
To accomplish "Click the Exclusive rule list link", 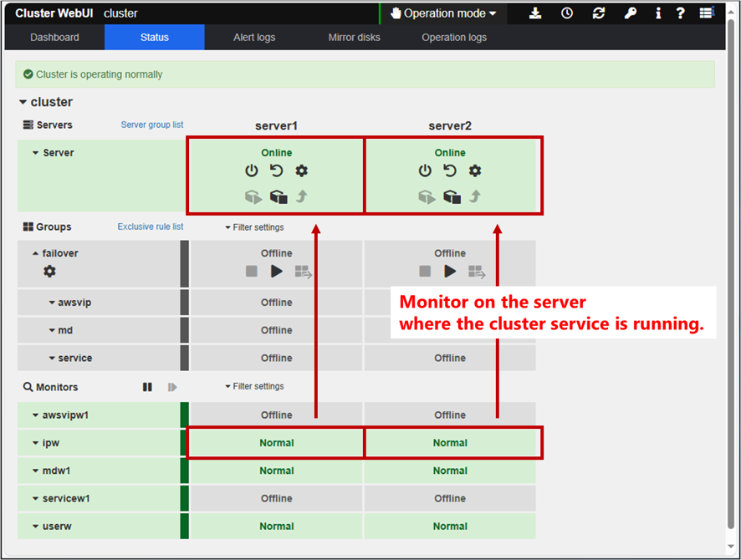I will pyautogui.click(x=151, y=227).
